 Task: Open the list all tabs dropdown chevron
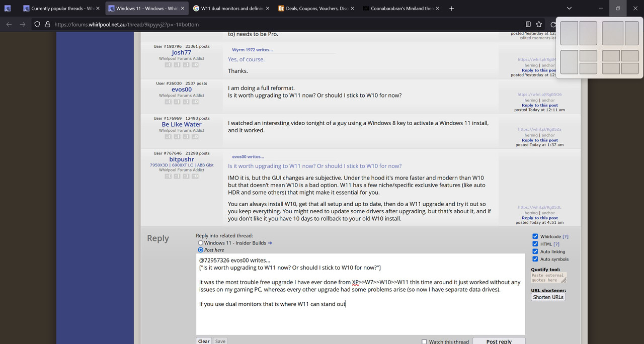[569, 9]
